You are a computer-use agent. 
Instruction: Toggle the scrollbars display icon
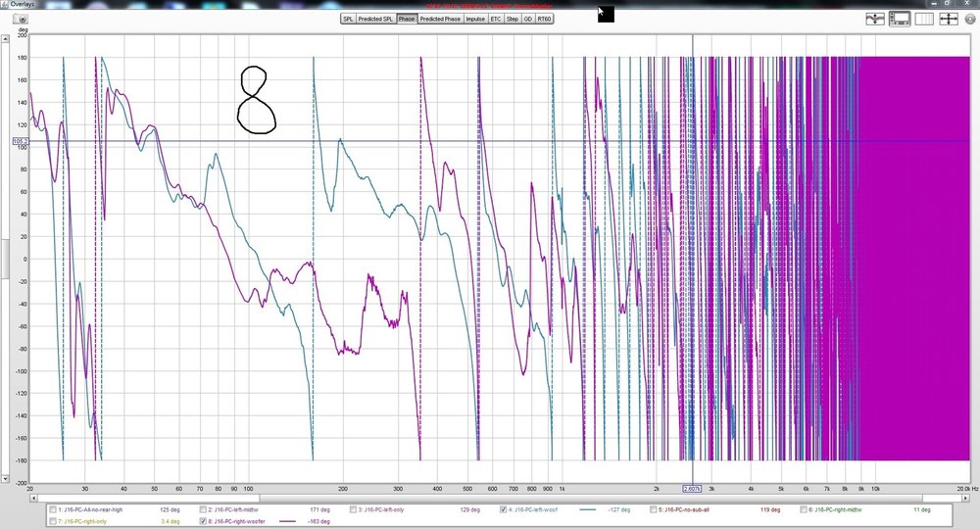click(900, 19)
